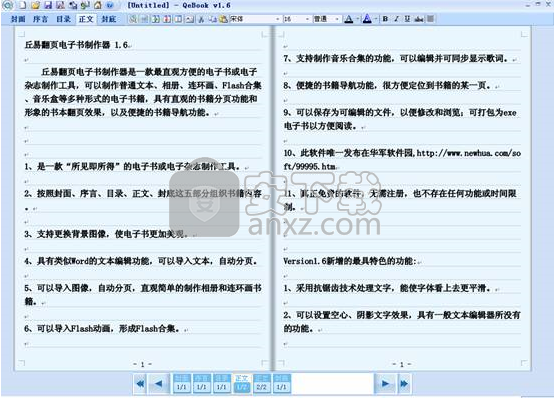This screenshot has height=398, width=554.
Task: Expand the black font color dropdown arrow
Action: coord(358,19)
